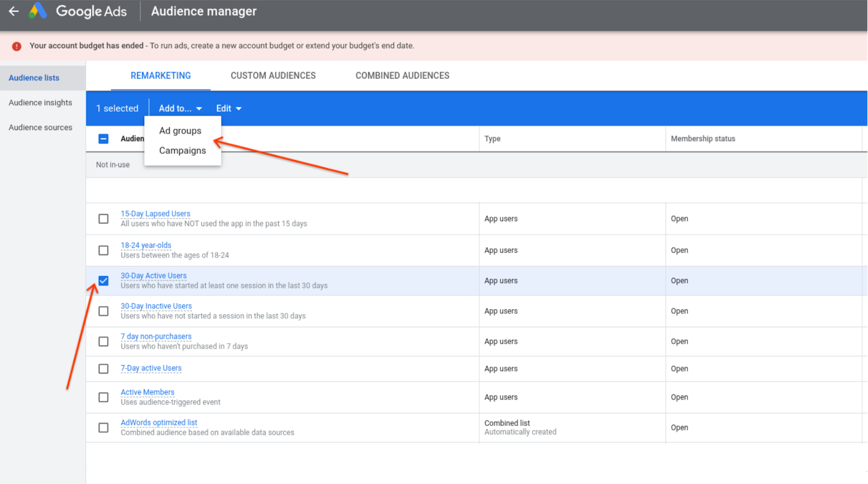Click the back arrow icon
This screenshot has width=868, height=484.
pyautogui.click(x=14, y=11)
